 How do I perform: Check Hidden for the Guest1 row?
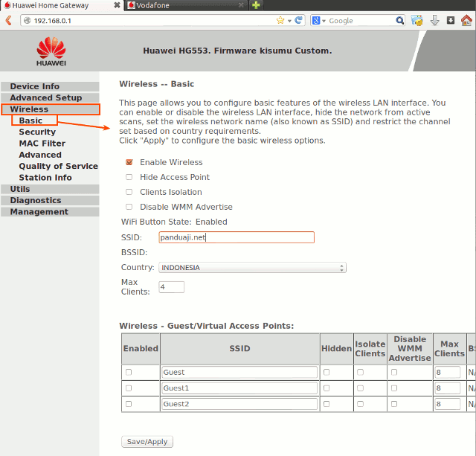(327, 388)
